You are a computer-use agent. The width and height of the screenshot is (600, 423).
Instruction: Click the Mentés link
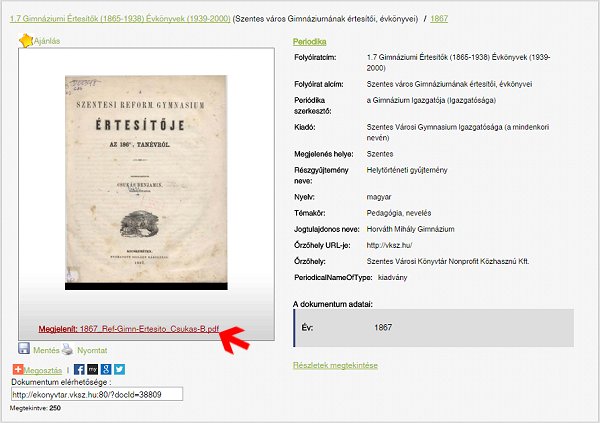click(x=46, y=350)
